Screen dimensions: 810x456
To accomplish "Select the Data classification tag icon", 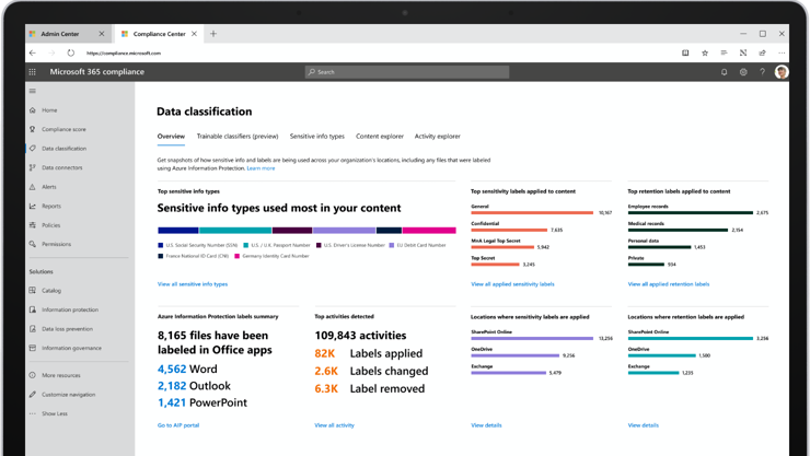I will tap(33, 148).
